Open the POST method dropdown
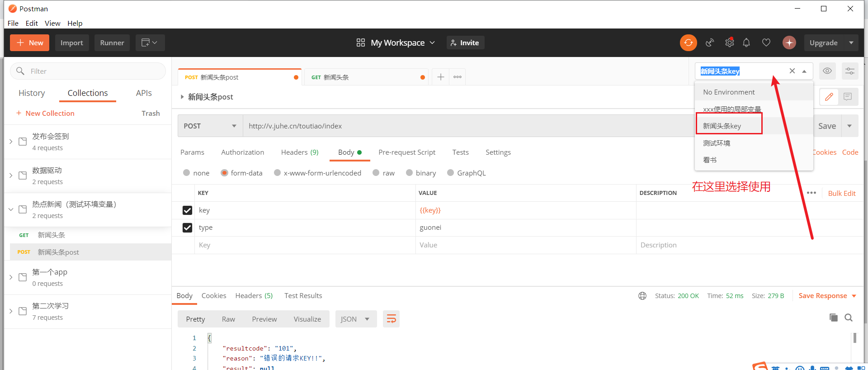This screenshot has height=370, width=868. point(210,126)
